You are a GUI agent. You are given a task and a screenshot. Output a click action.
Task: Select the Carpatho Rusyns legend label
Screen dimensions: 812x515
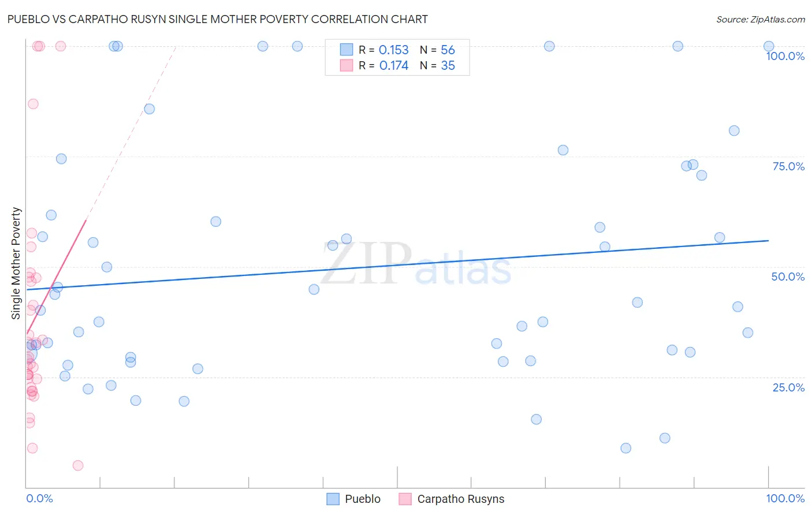461,499
